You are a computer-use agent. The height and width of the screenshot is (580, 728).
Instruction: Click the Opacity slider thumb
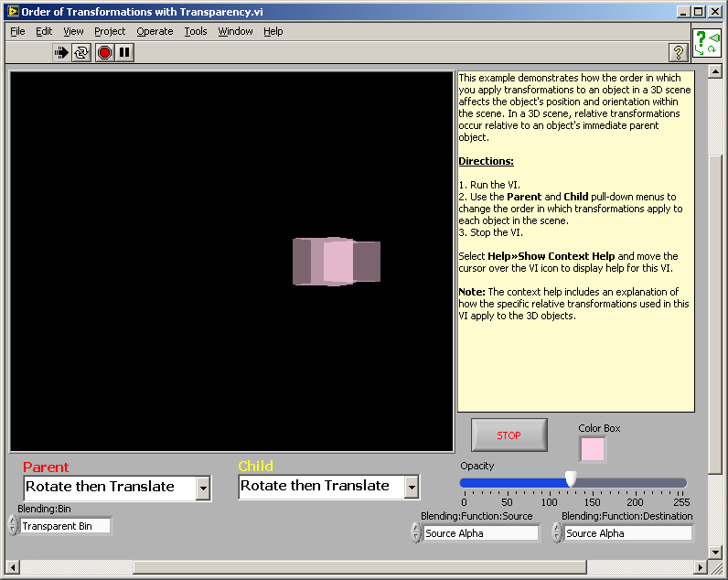(x=571, y=478)
